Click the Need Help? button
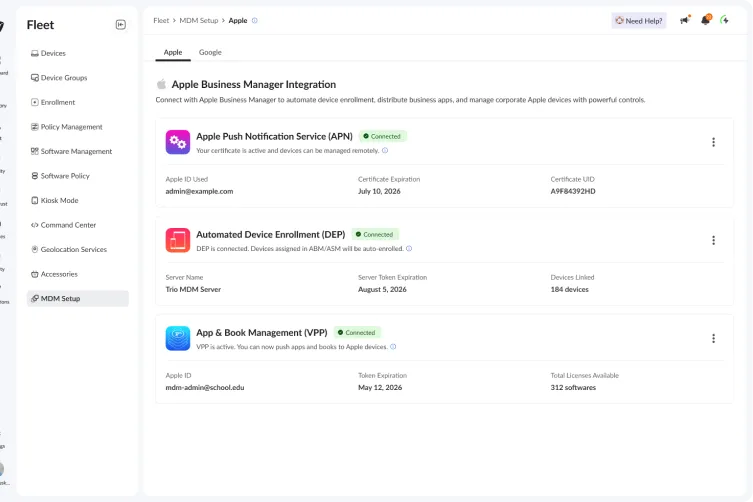 (x=639, y=21)
